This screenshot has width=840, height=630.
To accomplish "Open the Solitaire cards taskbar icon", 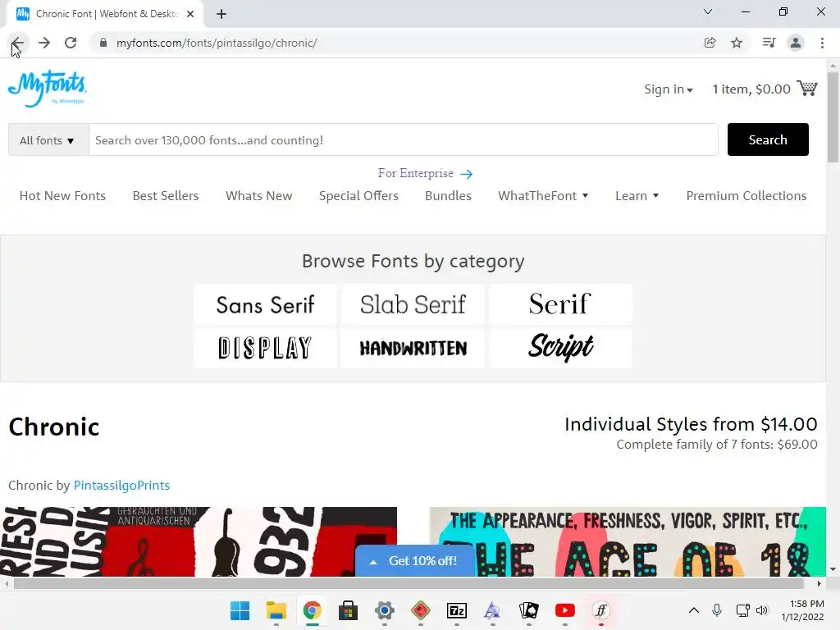I will tap(529, 610).
